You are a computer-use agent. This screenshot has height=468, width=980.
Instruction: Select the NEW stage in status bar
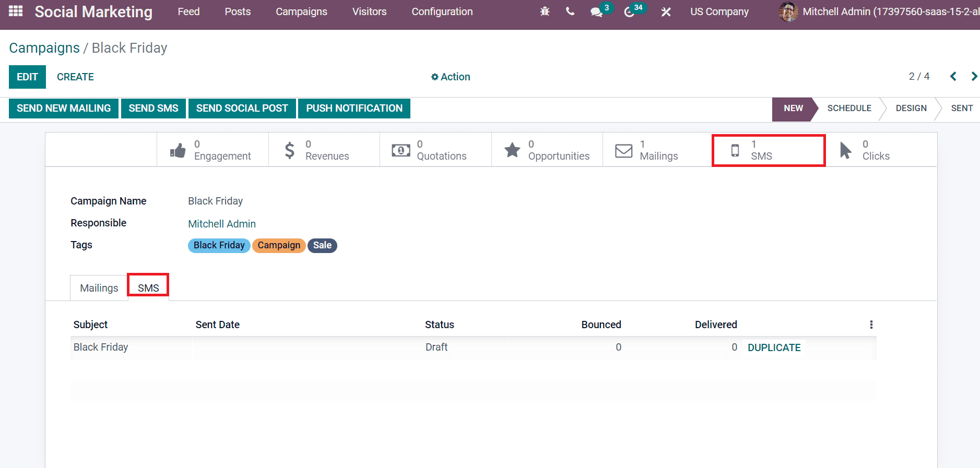point(793,108)
